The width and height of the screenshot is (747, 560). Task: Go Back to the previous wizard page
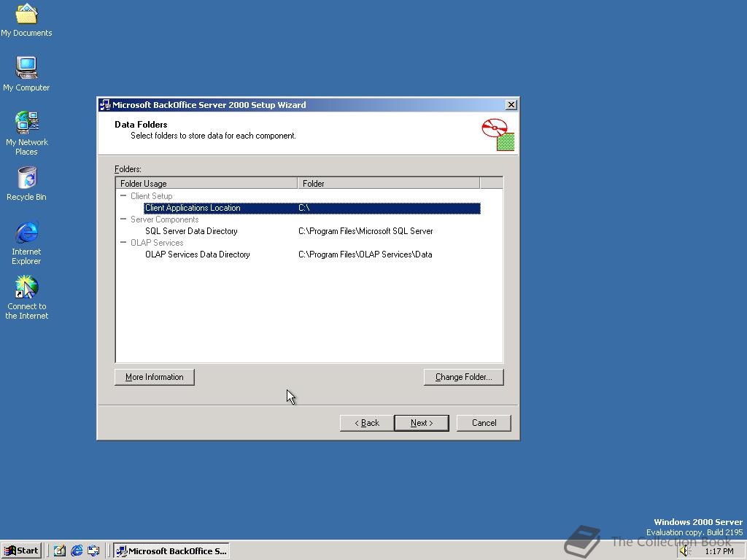tap(367, 423)
